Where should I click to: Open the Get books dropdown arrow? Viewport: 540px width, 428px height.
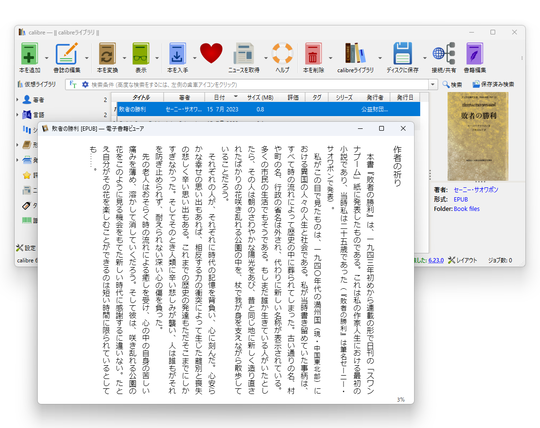click(x=195, y=58)
